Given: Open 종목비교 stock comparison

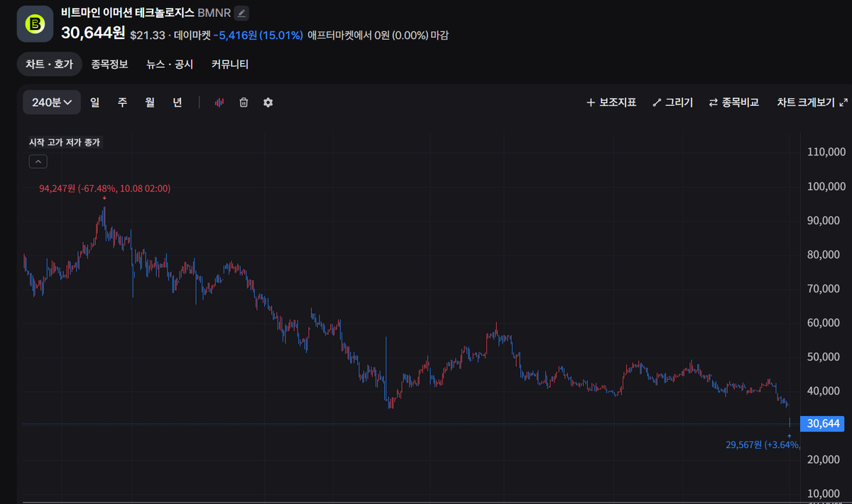Looking at the screenshot, I should point(733,102).
